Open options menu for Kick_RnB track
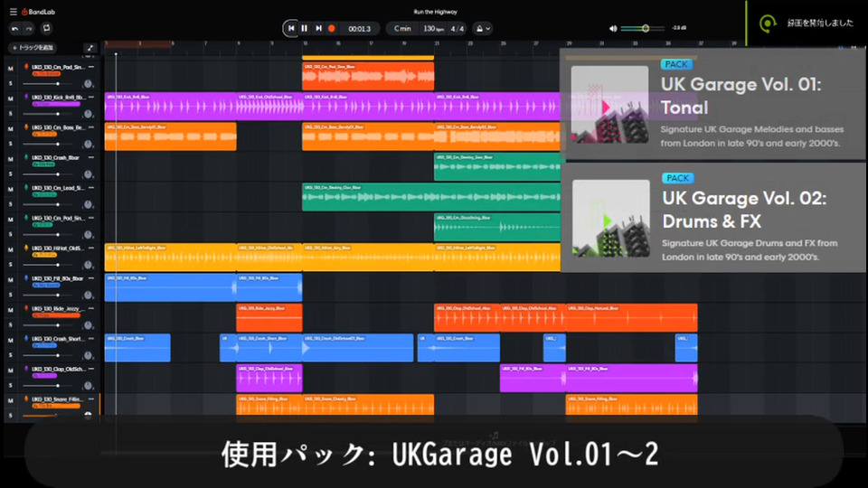The image size is (868, 488). coord(91,97)
